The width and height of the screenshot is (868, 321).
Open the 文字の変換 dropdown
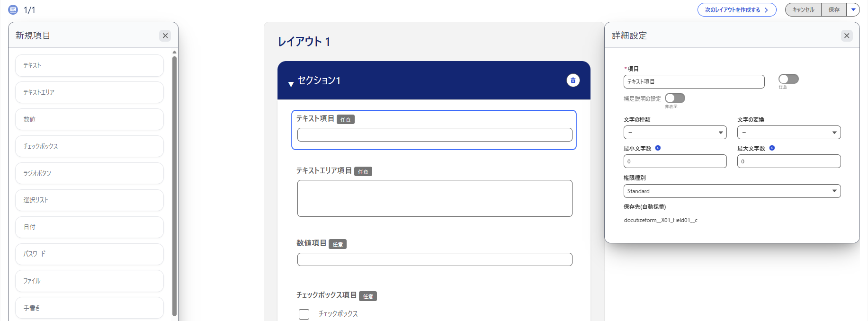click(x=788, y=133)
